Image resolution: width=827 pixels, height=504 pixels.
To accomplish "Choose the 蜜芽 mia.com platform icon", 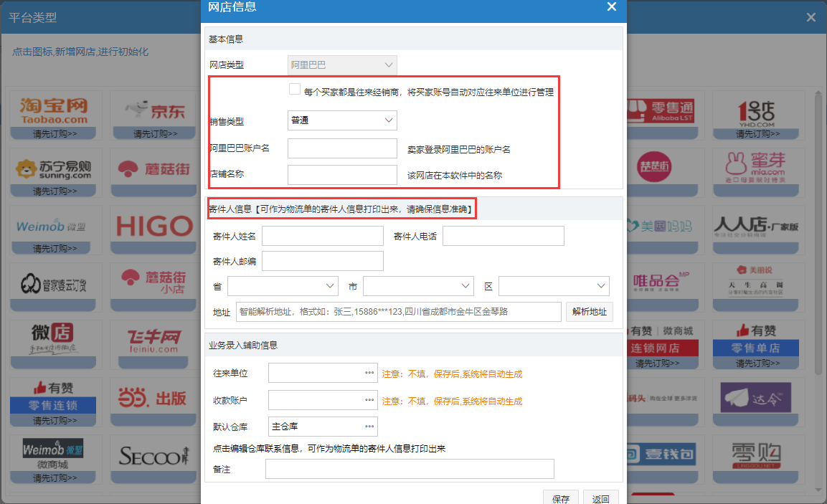I will tap(756, 166).
